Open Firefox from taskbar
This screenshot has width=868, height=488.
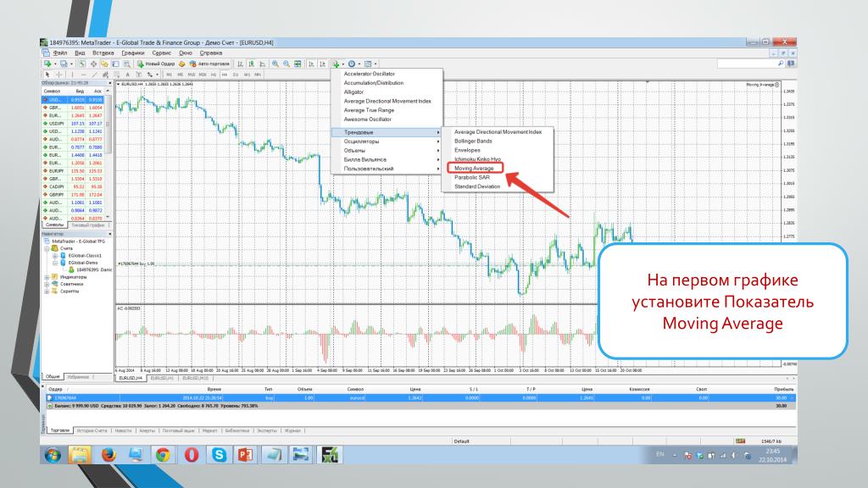(108, 455)
